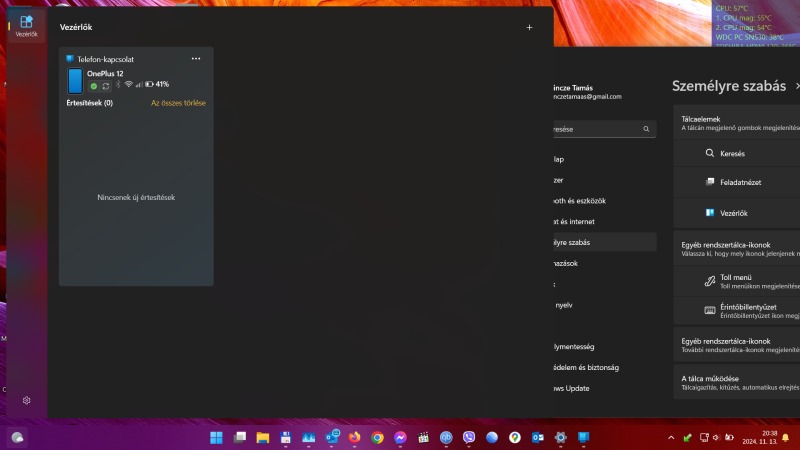The height and width of the screenshot is (450, 800).
Task: Click the Telefon-kapcsolat widget title
Action: click(106, 59)
